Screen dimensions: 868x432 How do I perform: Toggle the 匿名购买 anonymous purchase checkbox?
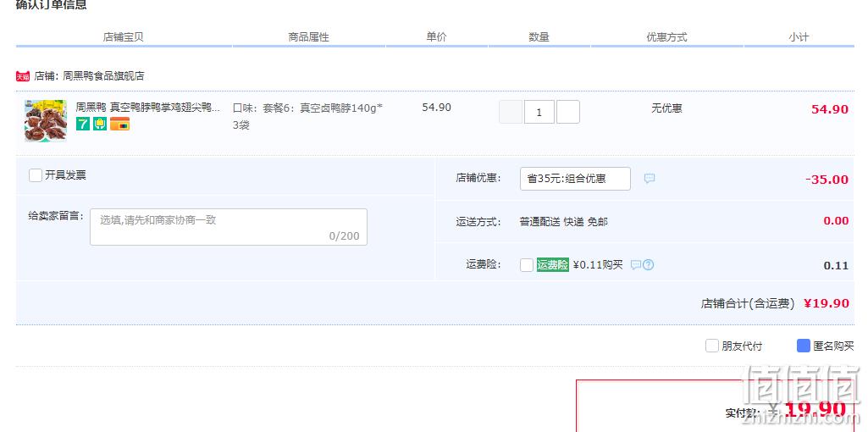coord(804,346)
